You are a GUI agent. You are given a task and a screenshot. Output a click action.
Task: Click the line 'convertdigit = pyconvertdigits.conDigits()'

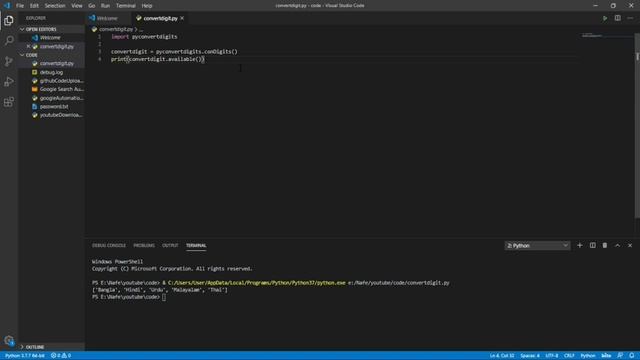click(x=174, y=52)
